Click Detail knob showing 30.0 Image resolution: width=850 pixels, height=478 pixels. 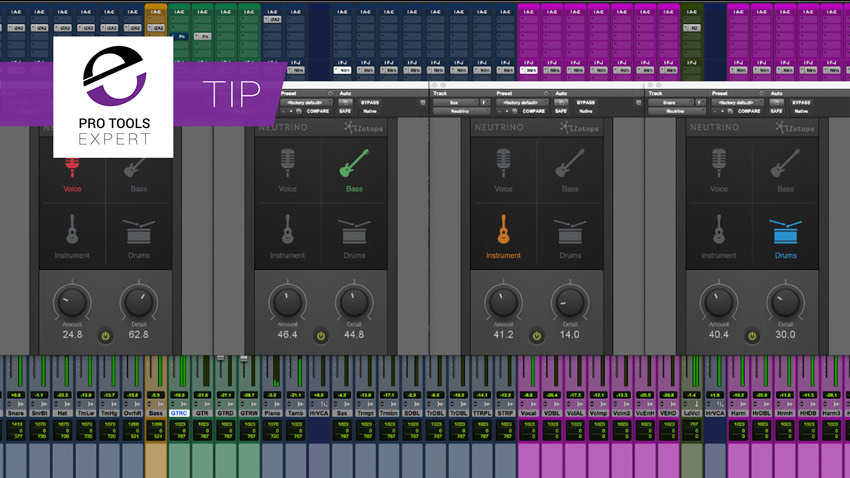click(785, 302)
